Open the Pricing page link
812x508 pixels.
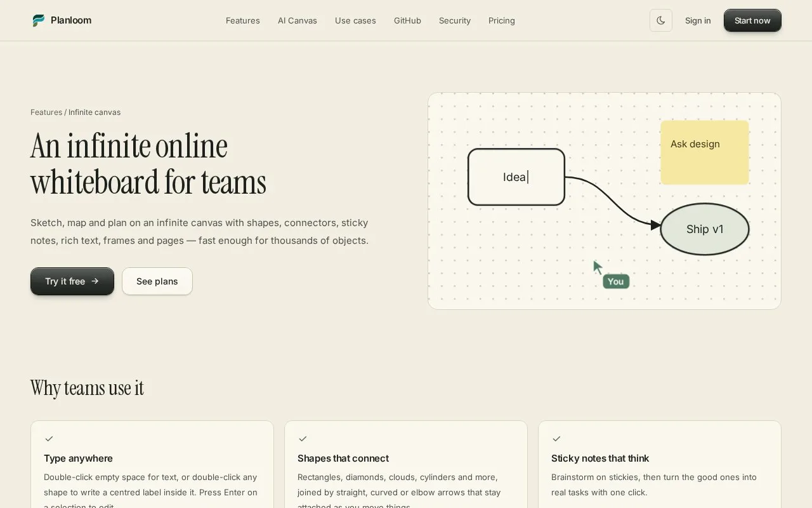[x=502, y=20]
